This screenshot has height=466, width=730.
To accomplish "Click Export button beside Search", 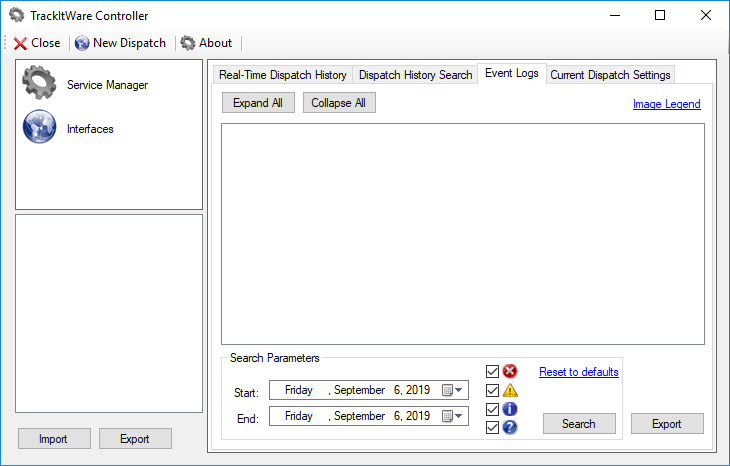I will (x=667, y=424).
